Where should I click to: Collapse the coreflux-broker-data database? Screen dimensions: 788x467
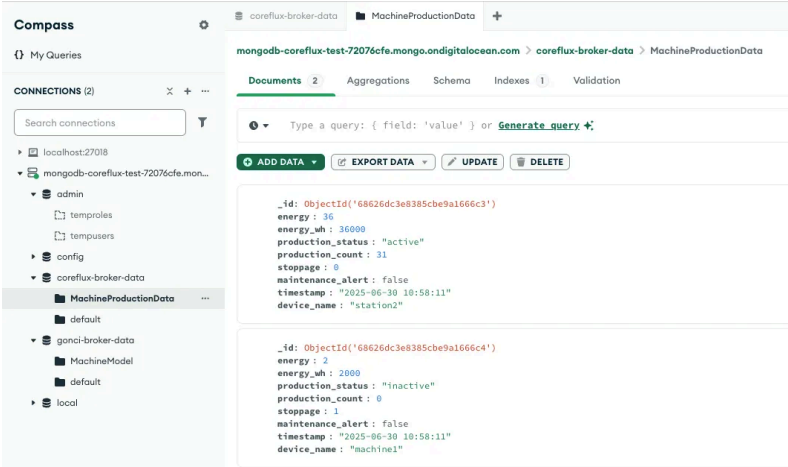click(x=33, y=277)
